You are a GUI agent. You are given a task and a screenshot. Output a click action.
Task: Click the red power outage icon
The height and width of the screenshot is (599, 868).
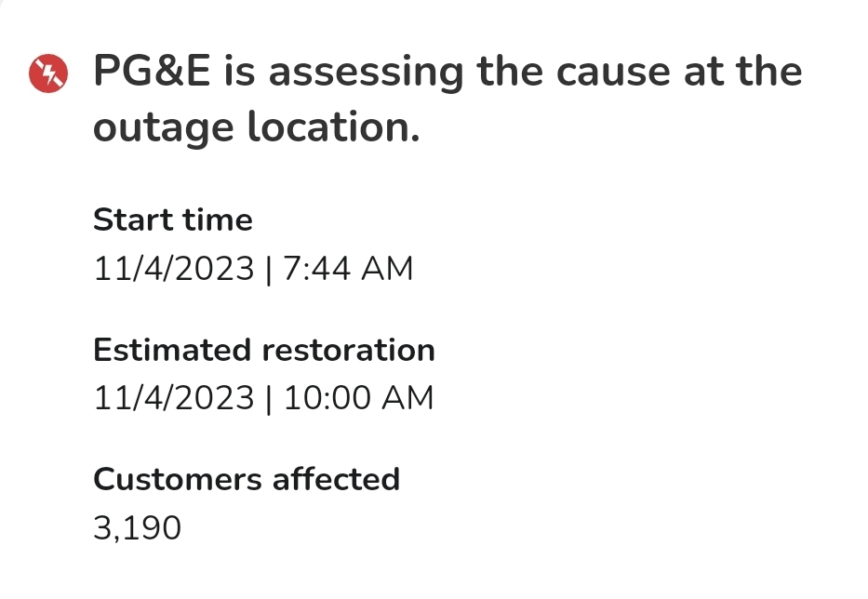coord(48,73)
